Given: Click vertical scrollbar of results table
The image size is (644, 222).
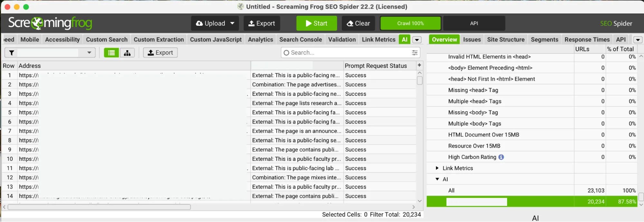Looking at the screenshot, I should (419, 80).
